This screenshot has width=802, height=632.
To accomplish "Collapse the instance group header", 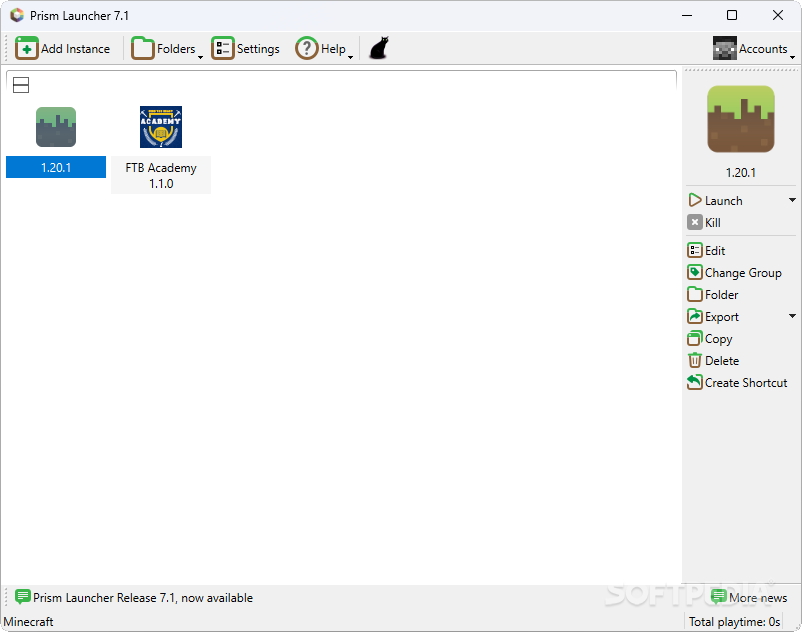I will (x=21, y=85).
